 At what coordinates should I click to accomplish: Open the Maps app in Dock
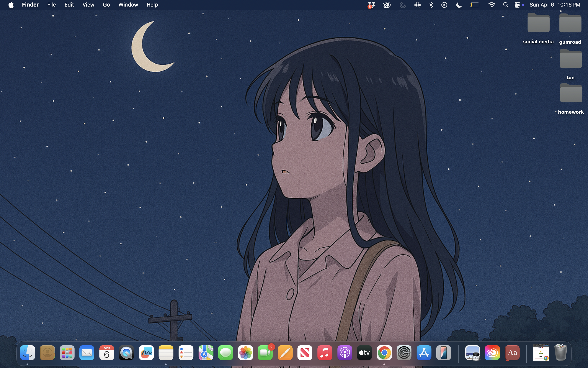click(x=206, y=353)
